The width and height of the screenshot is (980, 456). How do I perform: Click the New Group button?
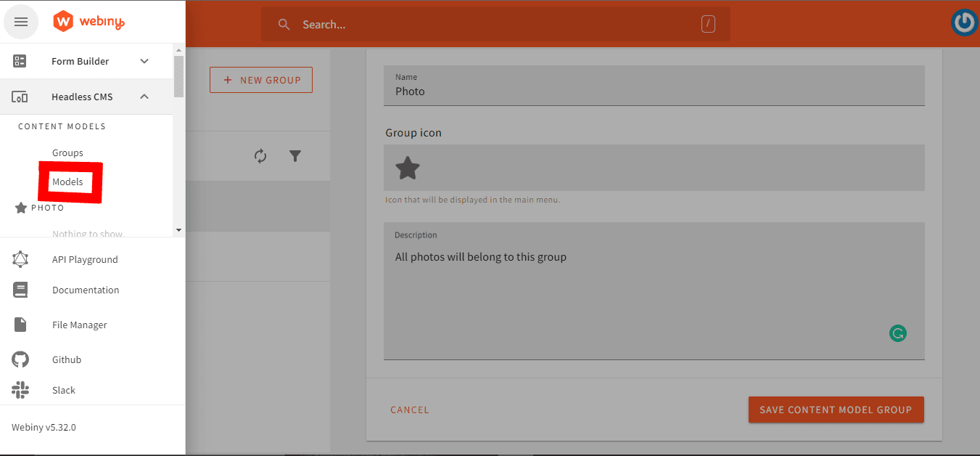click(261, 80)
